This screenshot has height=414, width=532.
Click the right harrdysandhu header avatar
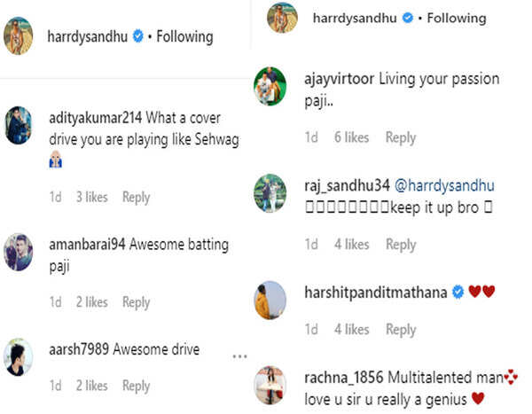click(x=281, y=18)
